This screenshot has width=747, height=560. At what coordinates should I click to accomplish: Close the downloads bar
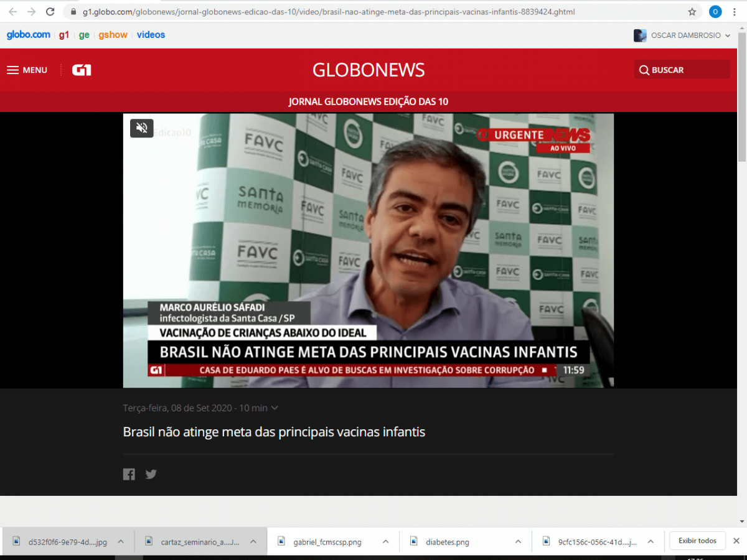tap(736, 541)
